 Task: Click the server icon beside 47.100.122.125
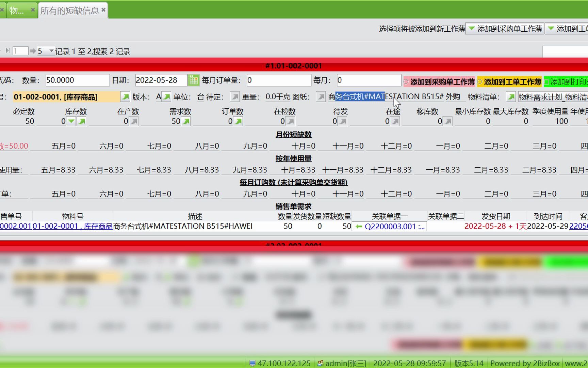(252, 363)
